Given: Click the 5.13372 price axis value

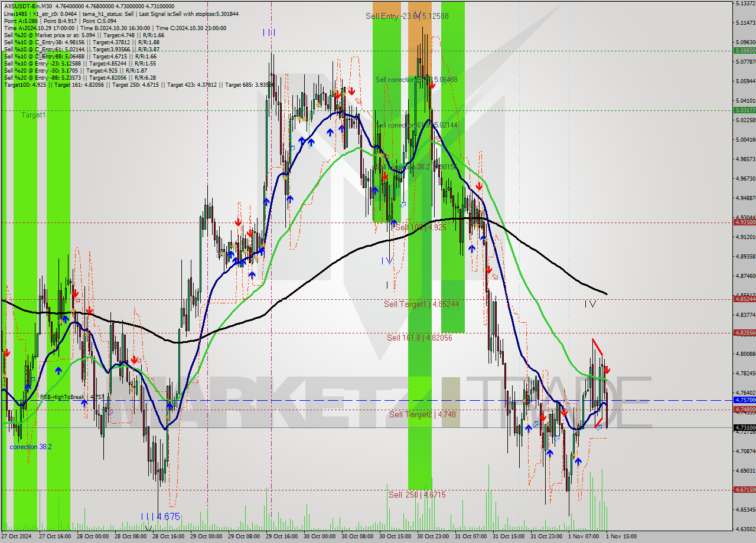Looking at the screenshot, I should (745, 4).
